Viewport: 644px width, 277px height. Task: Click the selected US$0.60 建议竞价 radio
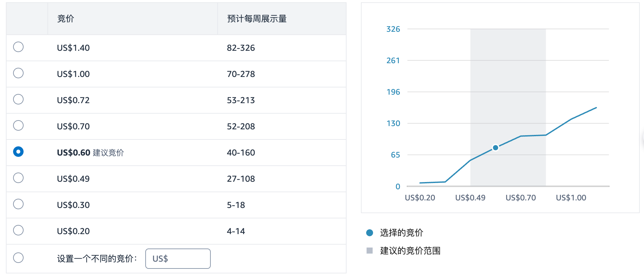point(18,152)
